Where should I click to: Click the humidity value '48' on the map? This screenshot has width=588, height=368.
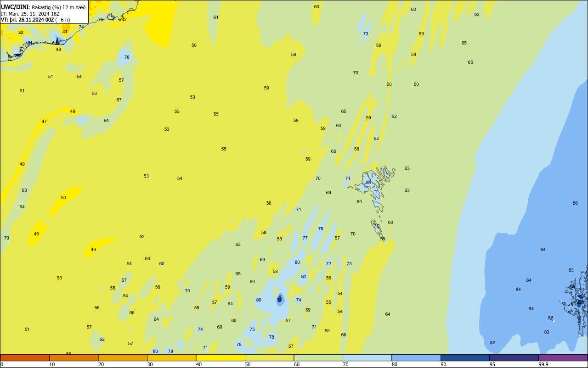pos(58,49)
